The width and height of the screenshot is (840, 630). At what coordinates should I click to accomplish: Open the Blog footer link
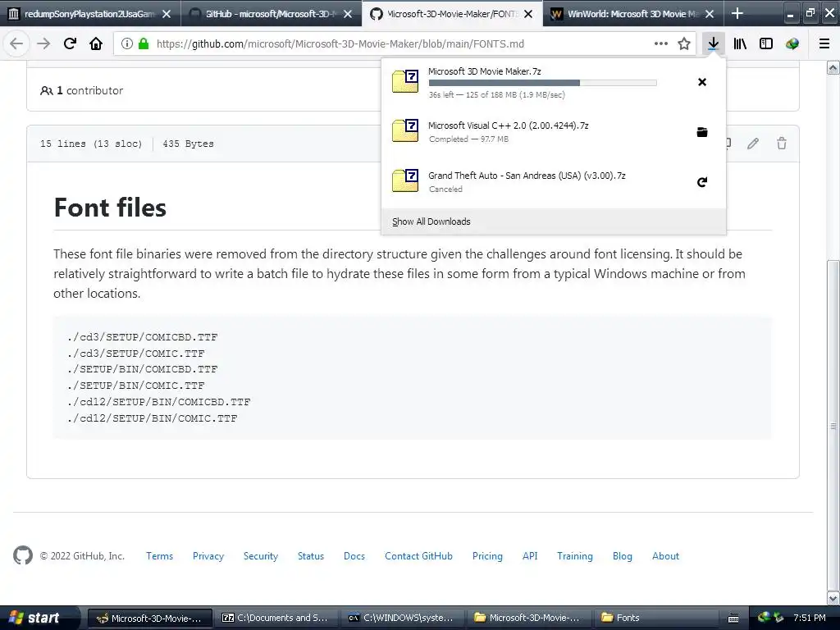pos(623,556)
